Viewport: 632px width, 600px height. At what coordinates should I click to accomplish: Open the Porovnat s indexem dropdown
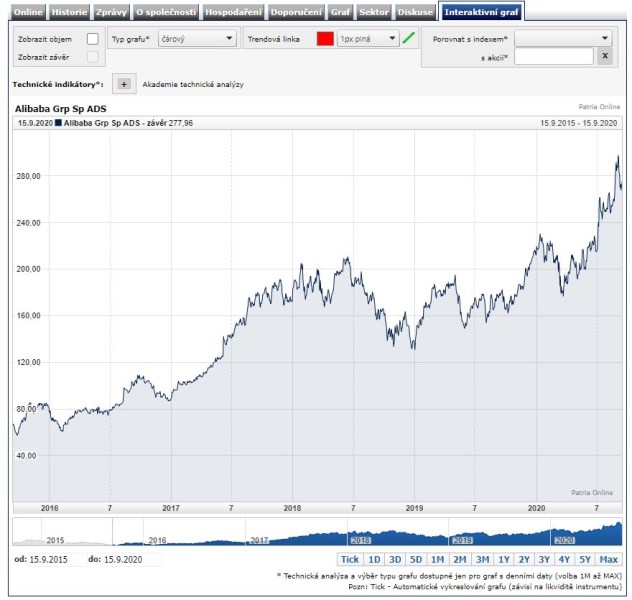point(562,38)
